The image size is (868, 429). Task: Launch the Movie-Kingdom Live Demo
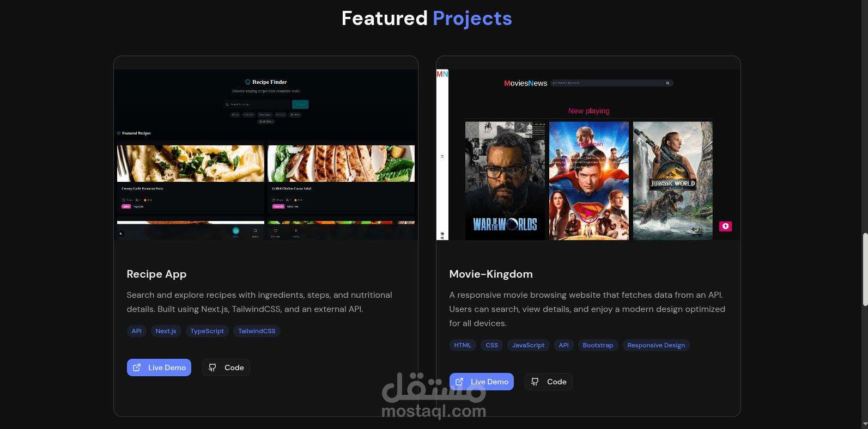(x=482, y=382)
